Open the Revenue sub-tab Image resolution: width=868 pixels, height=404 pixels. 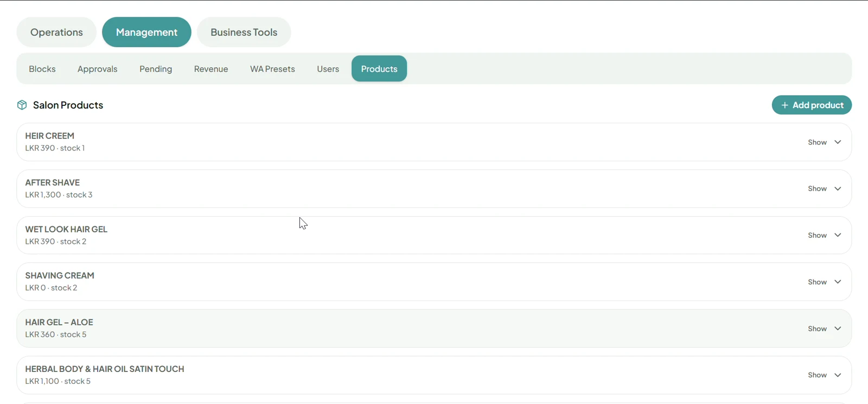(211, 69)
